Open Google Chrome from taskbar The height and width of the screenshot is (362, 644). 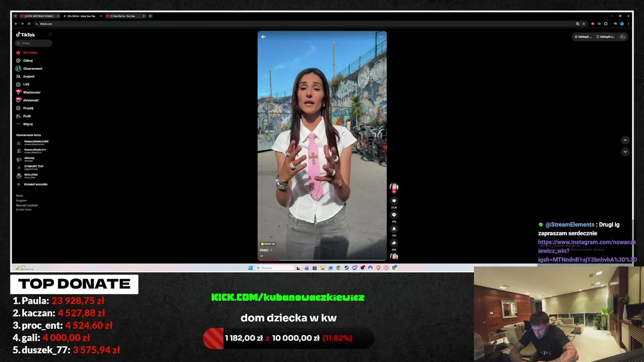click(338, 268)
